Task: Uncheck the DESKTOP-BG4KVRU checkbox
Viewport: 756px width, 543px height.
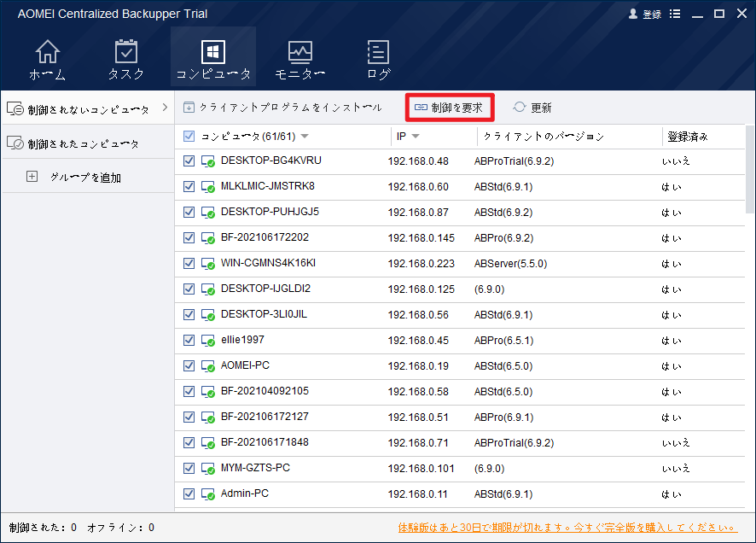Action: click(189, 161)
